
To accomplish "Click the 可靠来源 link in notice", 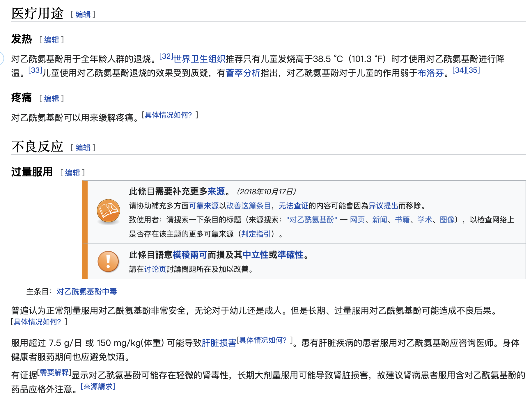I will tap(204, 206).
